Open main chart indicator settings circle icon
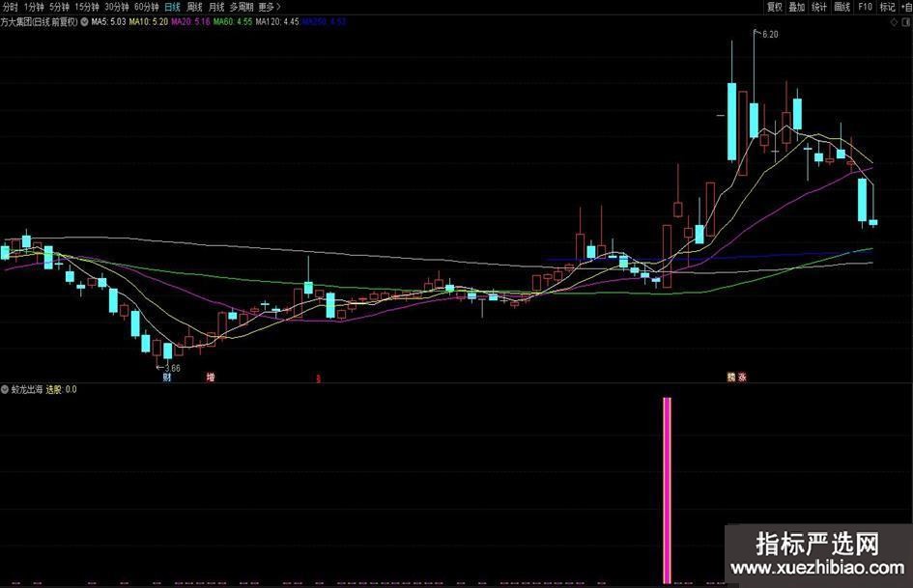 click(x=84, y=22)
